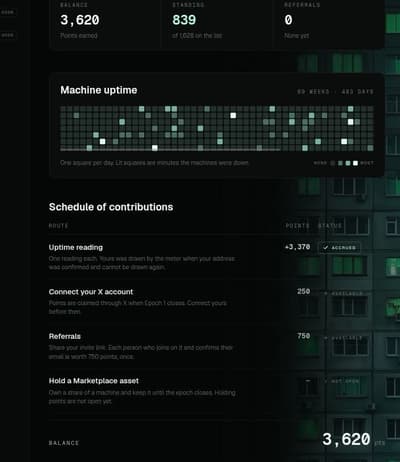Image resolution: width=400 pixels, height=462 pixels.
Task: Click the 'of 1,028 on the list' caption
Action: (x=197, y=36)
